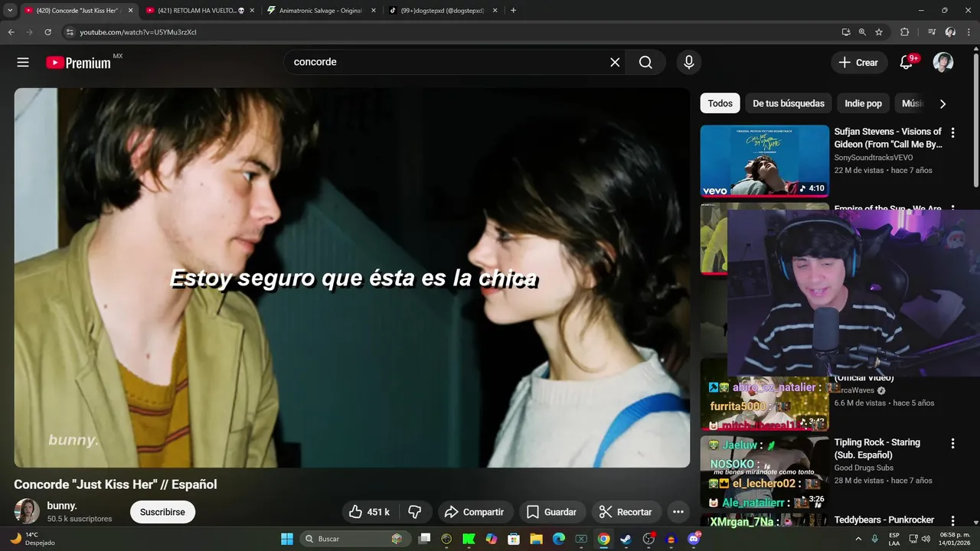Click the SonySoundtracksVEVO channel name

pyautogui.click(x=874, y=158)
